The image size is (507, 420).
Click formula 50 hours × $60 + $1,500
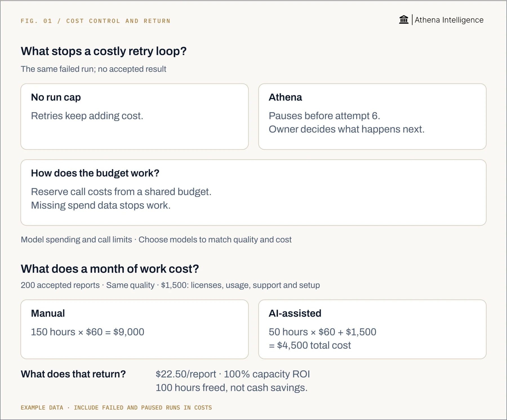pos(323,332)
